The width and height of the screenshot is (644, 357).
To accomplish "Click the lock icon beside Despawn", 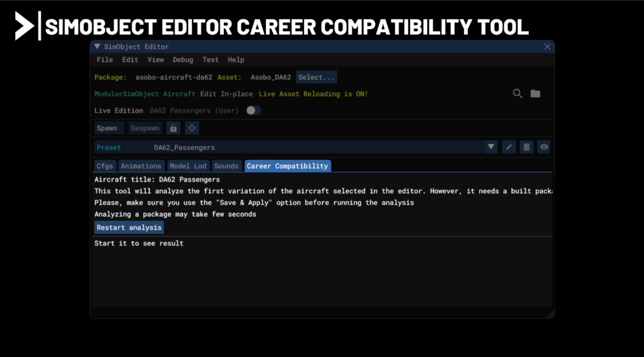I will coord(173,128).
